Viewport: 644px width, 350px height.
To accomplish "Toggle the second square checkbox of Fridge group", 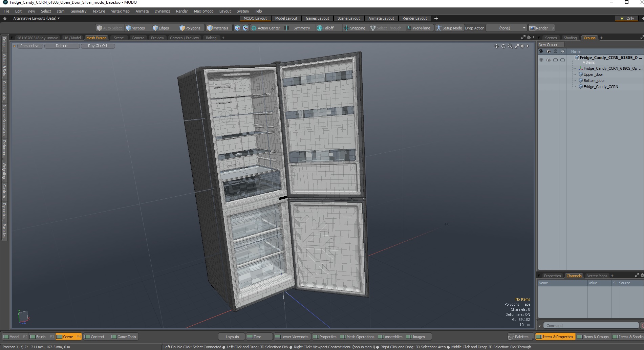I will click(562, 60).
